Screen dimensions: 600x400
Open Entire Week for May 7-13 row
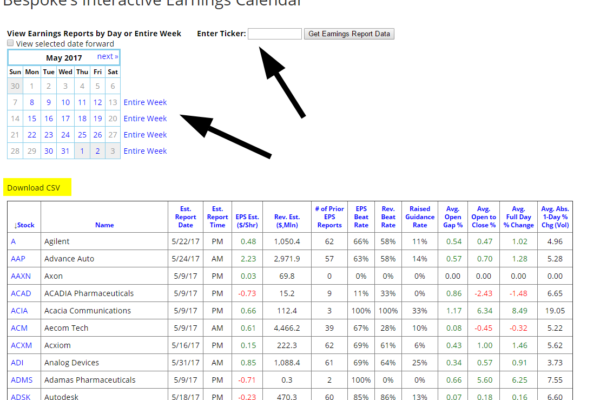pos(145,102)
